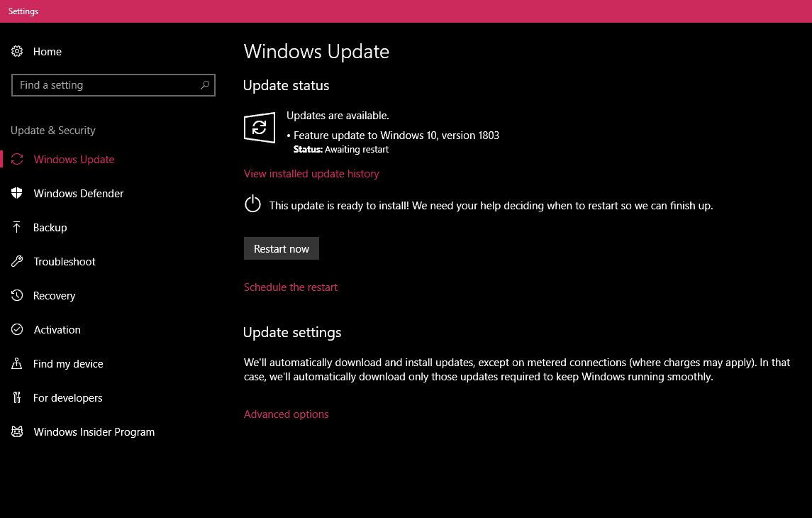Click the Backup upload arrow icon

[16, 227]
